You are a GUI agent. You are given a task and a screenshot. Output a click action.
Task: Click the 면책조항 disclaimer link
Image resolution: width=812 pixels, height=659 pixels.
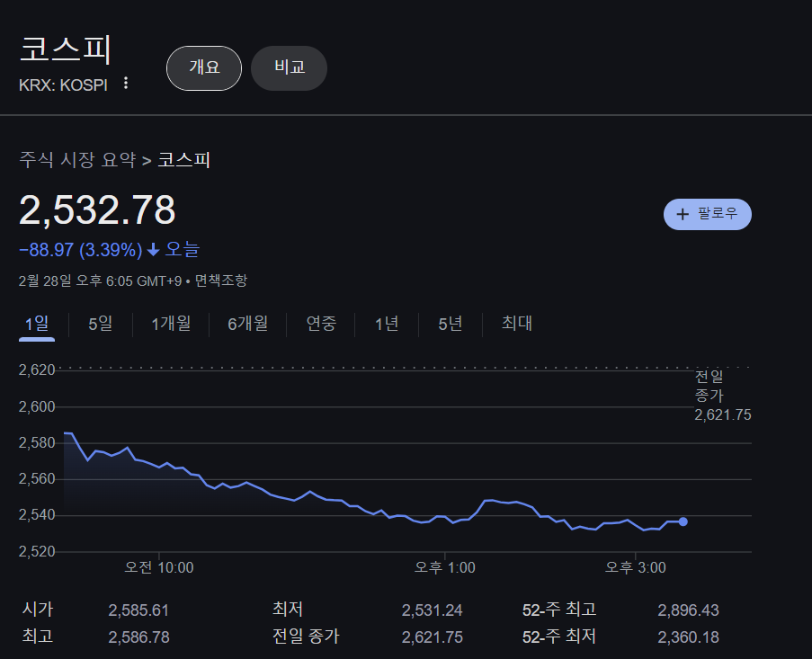tap(221, 281)
